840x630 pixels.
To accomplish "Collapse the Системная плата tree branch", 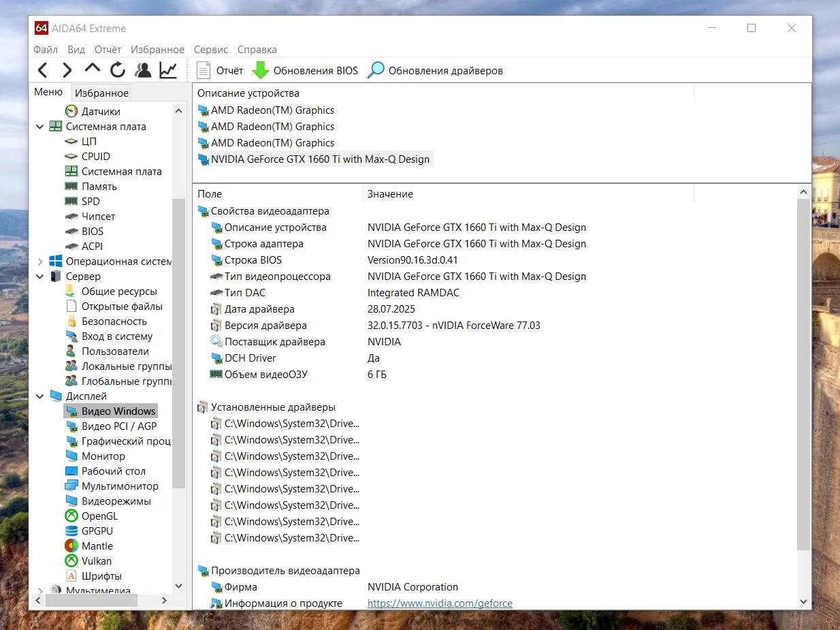I will (39, 127).
